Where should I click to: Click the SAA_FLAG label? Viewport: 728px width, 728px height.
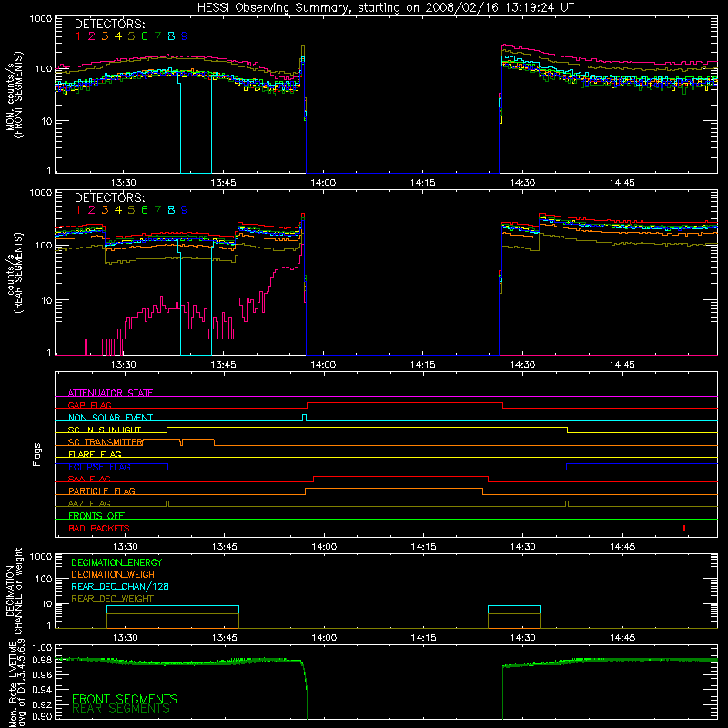point(89,479)
